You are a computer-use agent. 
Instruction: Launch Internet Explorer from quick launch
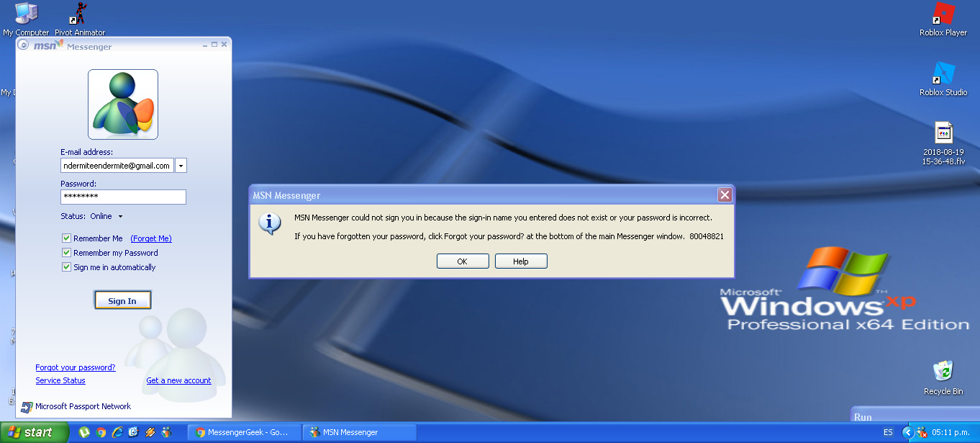(117, 432)
